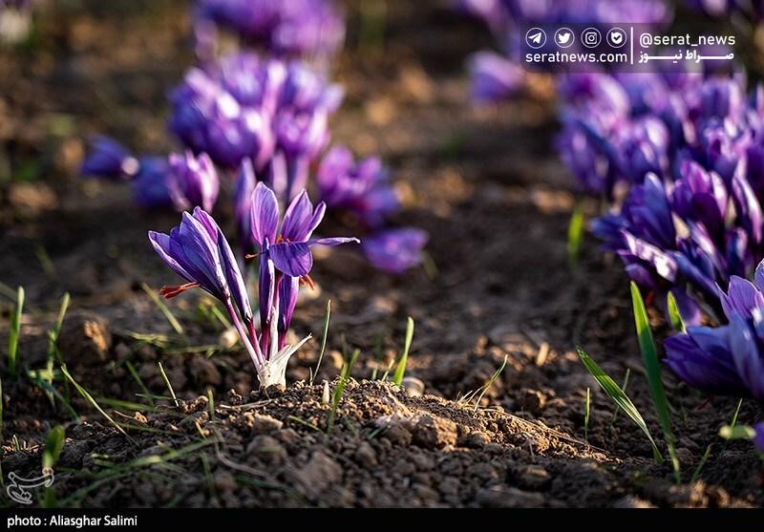Select the Instagram camera icon
The width and height of the screenshot is (764, 532).
pos(591,38)
